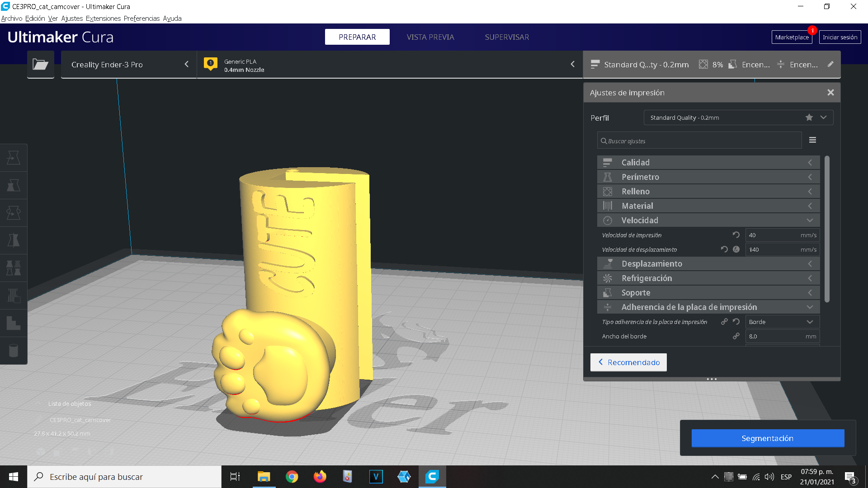
Task: Select the Scale tool in left toolbar
Action: pyautogui.click(x=14, y=185)
